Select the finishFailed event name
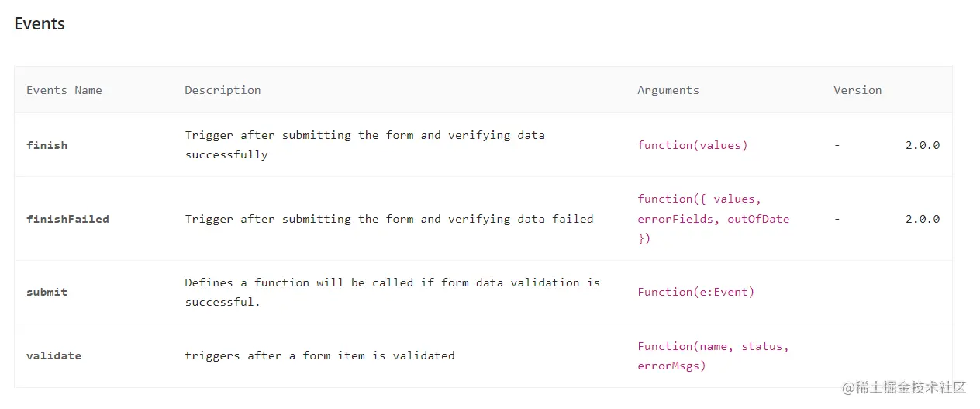Viewport: 980px width, 409px height. pos(67,219)
